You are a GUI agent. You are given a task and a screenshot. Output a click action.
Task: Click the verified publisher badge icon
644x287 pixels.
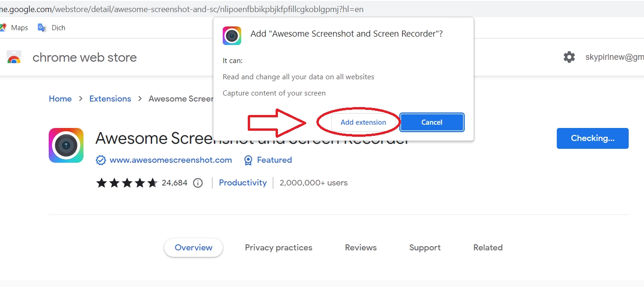tap(101, 160)
